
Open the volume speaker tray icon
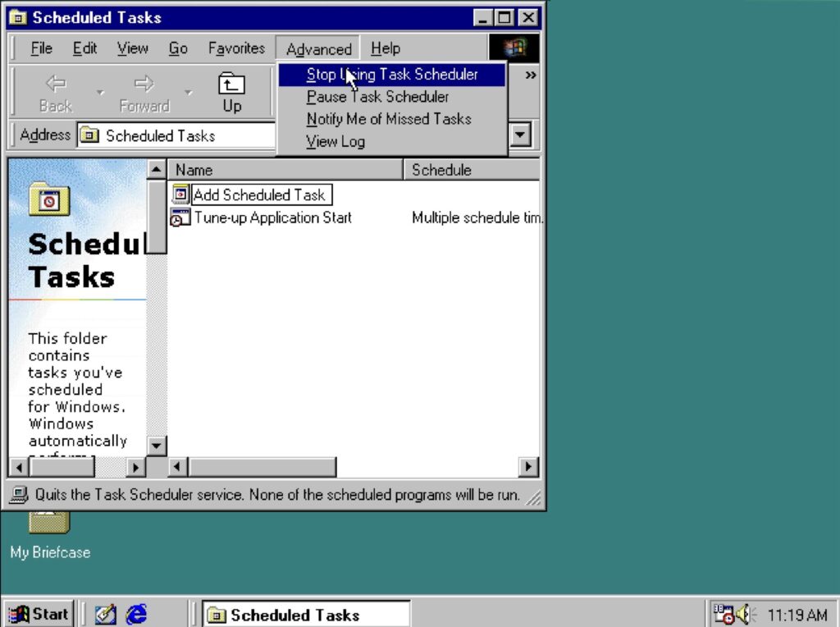coord(745,614)
